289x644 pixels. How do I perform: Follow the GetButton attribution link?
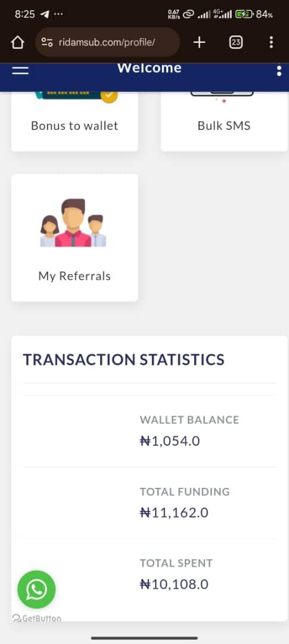[x=37, y=618]
